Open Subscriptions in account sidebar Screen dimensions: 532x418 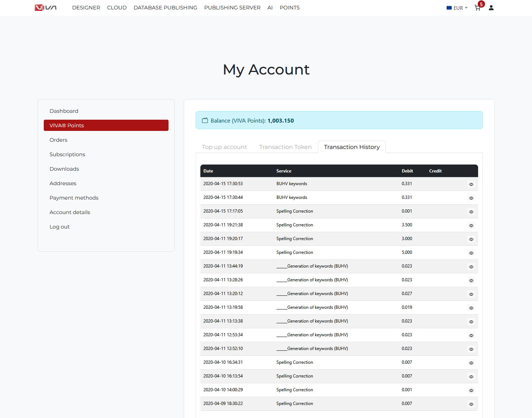[x=67, y=154]
